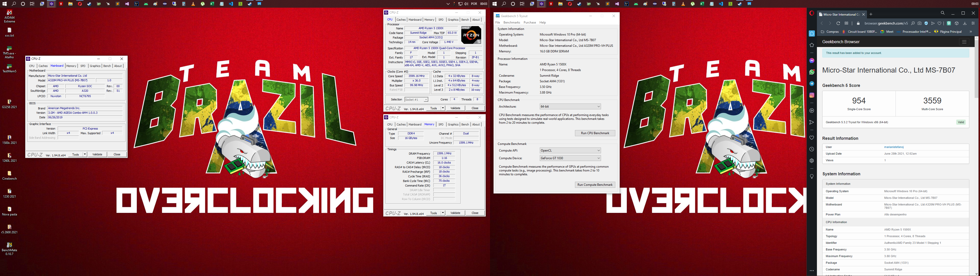Click DRAM Frequency value 1599.1 MHz
Screen dimensions: 980x276
[x=444, y=153]
